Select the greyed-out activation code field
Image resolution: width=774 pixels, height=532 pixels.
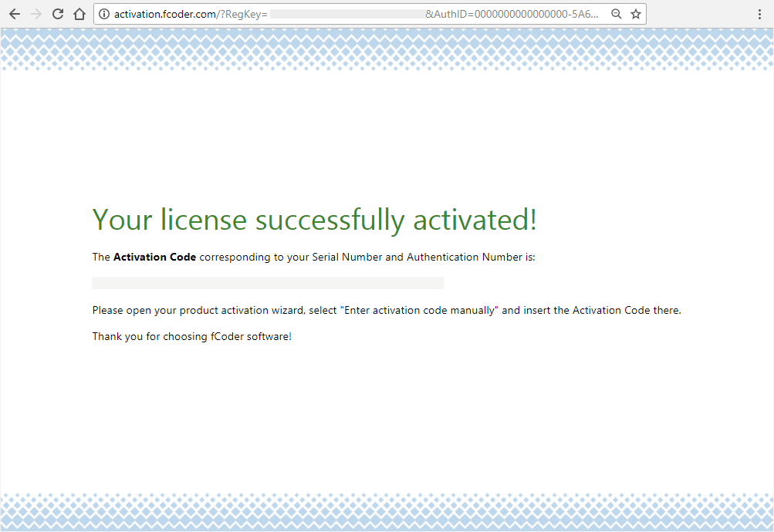click(268, 282)
